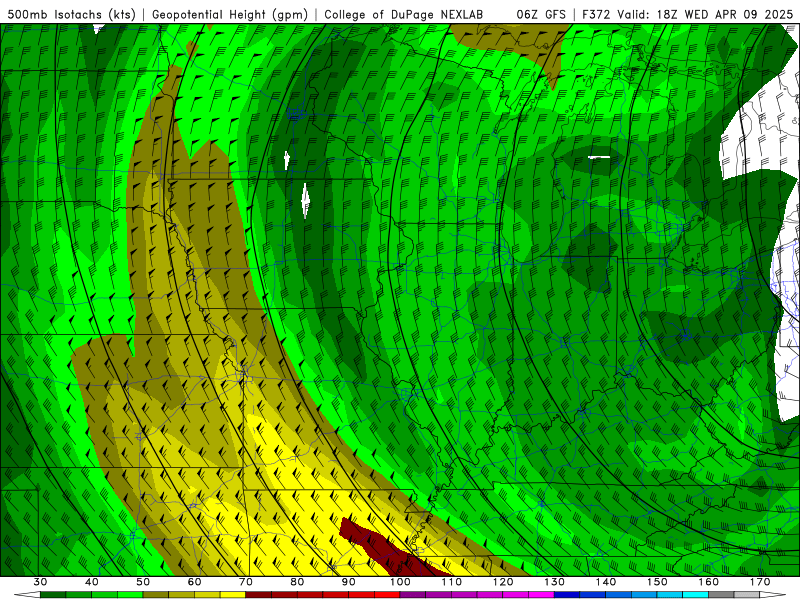Image resolution: width=800 pixels, height=600 pixels.
Task: Select the bright green swatch ending at 50
Action: (130, 595)
